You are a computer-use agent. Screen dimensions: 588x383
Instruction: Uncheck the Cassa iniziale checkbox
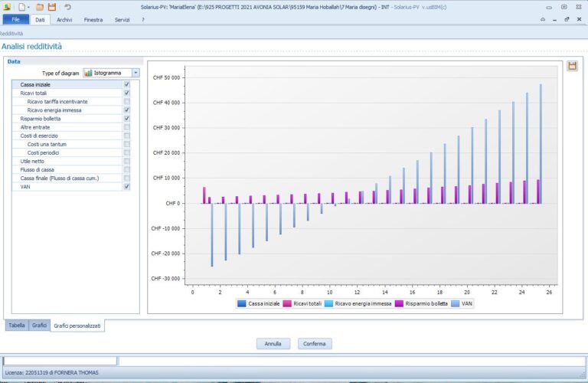click(127, 84)
